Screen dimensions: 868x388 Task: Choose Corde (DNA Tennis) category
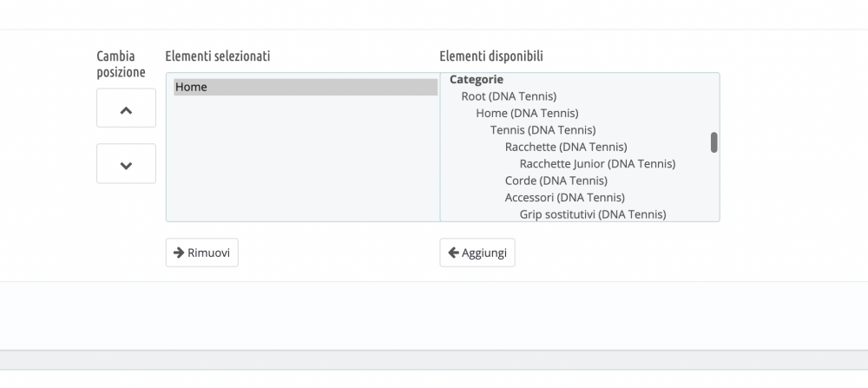tap(556, 181)
